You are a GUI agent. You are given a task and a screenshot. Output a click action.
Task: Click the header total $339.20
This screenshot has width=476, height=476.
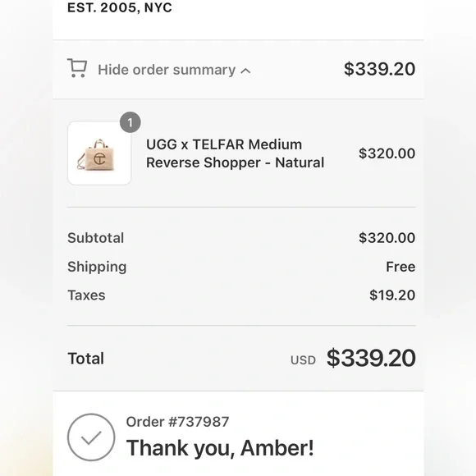click(379, 69)
